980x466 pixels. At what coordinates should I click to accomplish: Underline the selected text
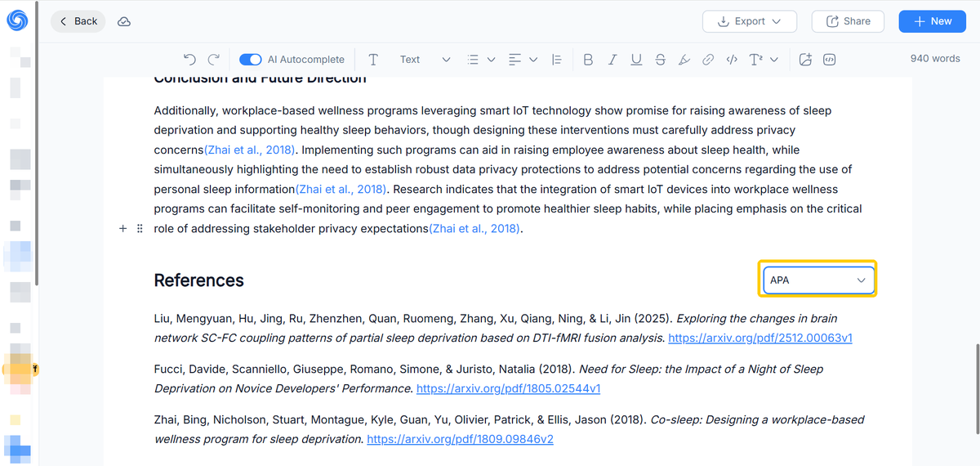click(x=636, y=60)
